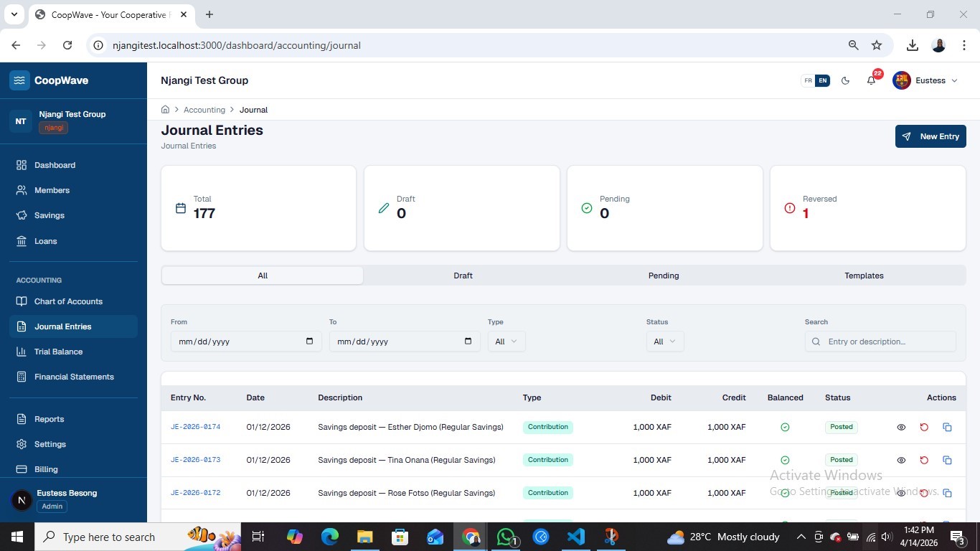Select Journal Entries in the sidebar
980x551 pixels.
pyautogui.click(x=73, y=326)
